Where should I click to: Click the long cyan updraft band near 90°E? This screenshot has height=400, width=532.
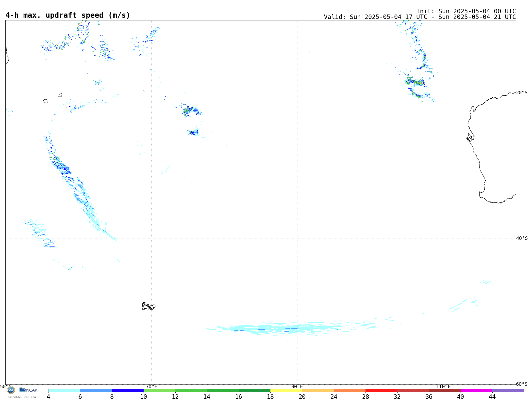(292, 328)
